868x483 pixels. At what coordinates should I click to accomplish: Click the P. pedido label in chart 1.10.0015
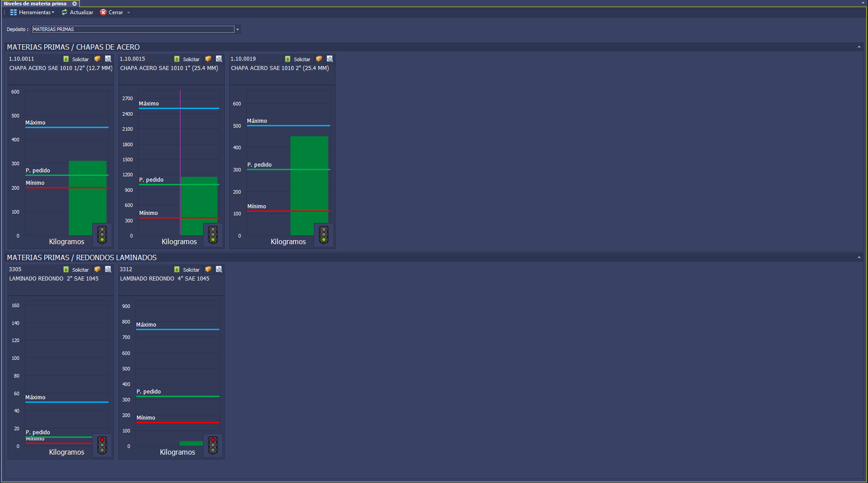151,180
